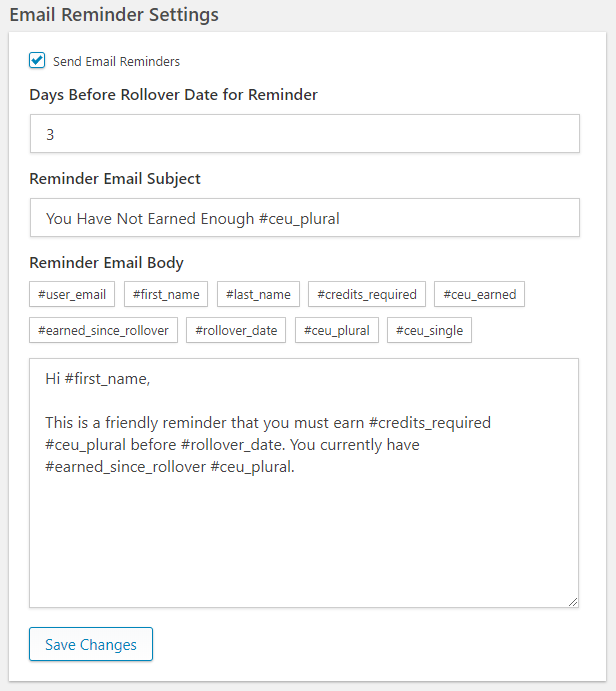Insert the #earned_since_rollover tag
The image size is (616, 691).
(103, 330)
